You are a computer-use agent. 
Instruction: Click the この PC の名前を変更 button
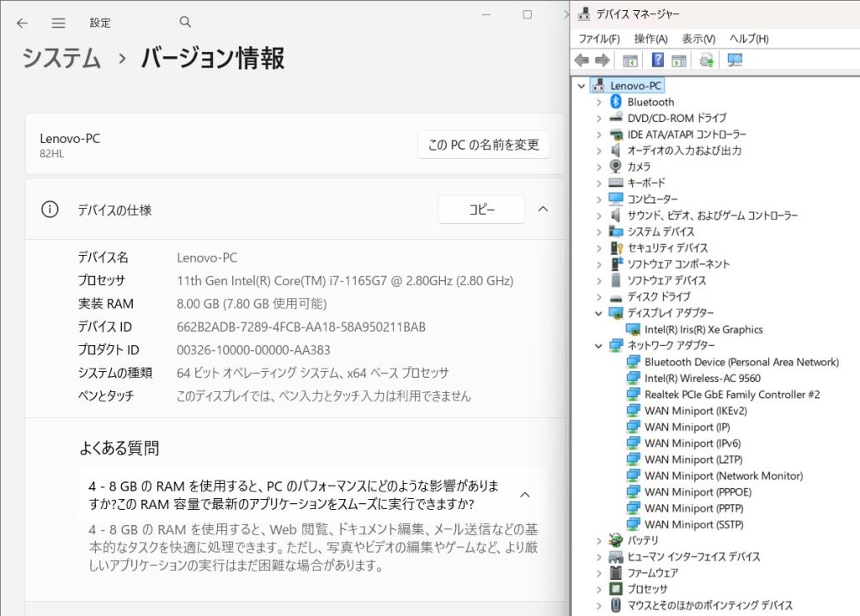tap(483, 145)
